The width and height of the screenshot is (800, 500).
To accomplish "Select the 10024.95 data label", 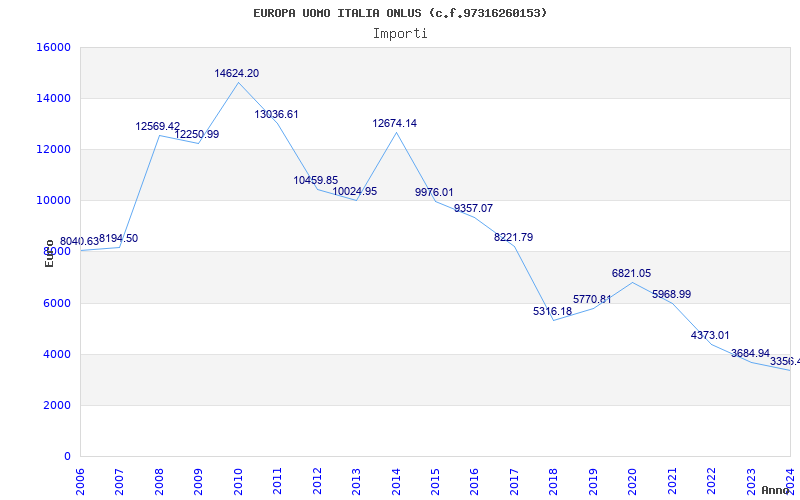I will point(355,191).
